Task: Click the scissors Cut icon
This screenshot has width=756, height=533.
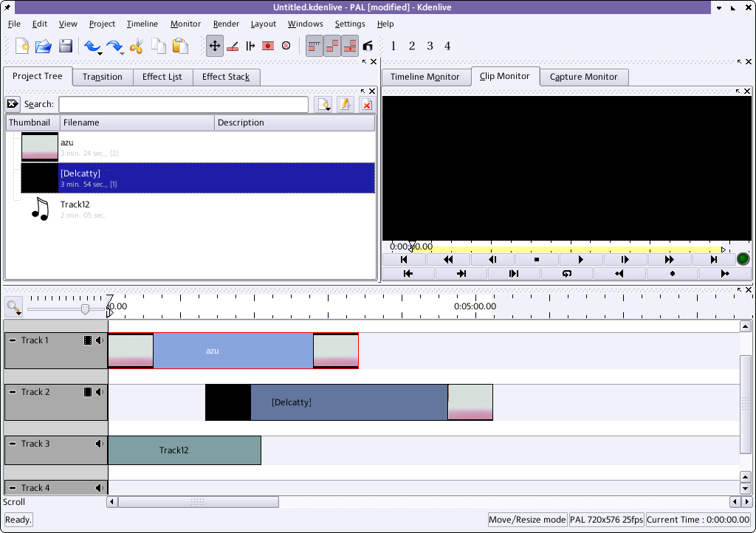Action: click(x=136, y=46)
